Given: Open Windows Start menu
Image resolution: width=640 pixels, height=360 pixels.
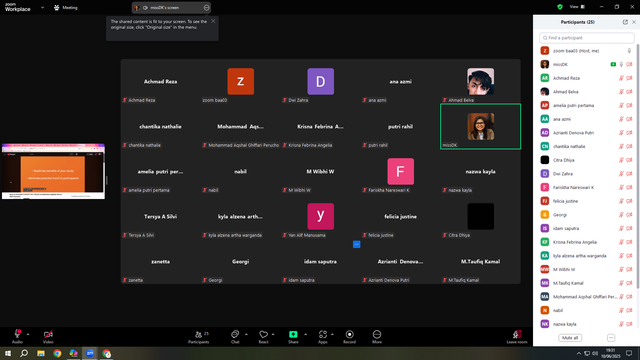Looking at the screenshot, I should pos(8,353).
